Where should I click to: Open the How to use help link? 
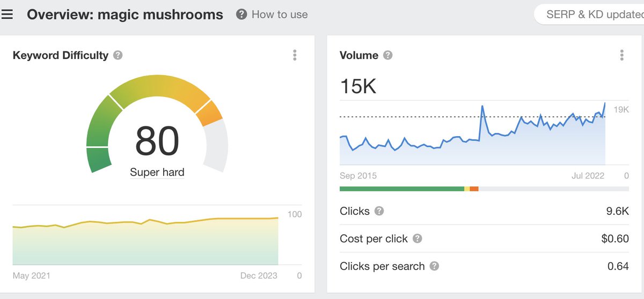[280, 14]
